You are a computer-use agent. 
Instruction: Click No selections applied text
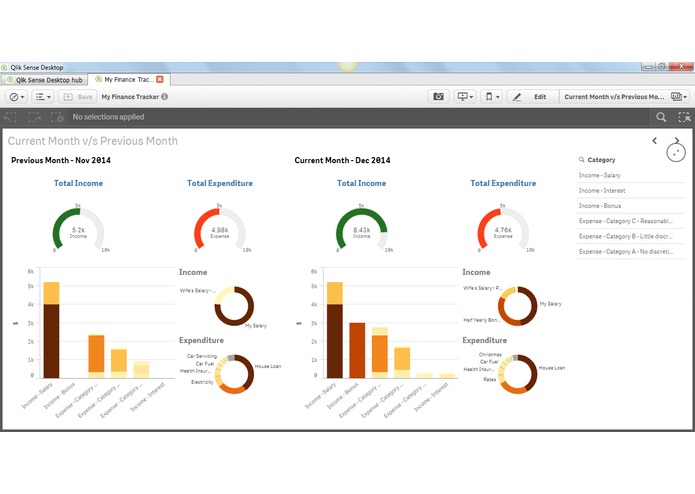tap(108, 117)
